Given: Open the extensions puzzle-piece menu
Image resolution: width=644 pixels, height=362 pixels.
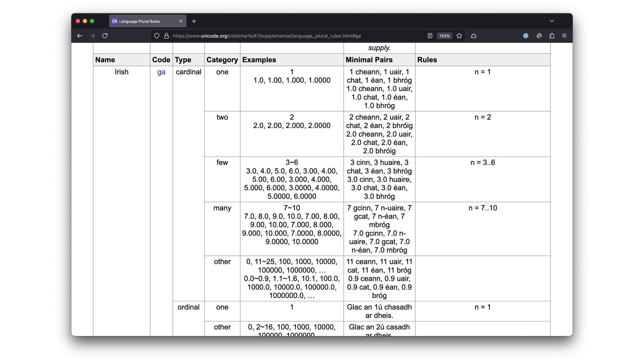Looking at the screenshot, I should click(x=552, y=36).
